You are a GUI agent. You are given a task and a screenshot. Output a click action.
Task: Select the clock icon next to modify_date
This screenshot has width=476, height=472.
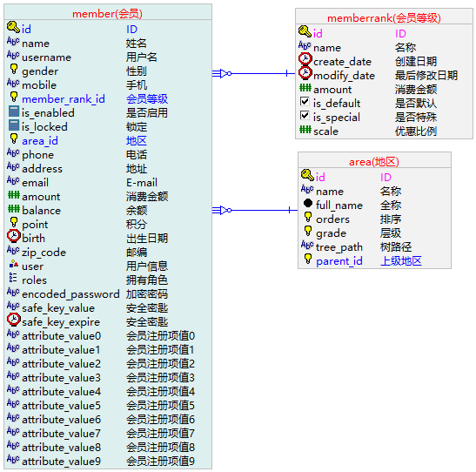(305, 73)
